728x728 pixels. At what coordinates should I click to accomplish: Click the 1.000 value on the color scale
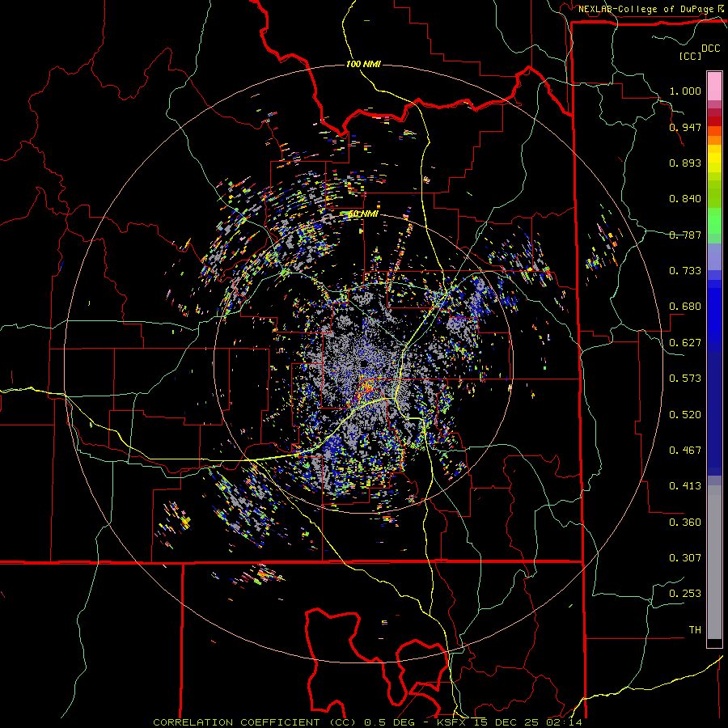point(685,91)
